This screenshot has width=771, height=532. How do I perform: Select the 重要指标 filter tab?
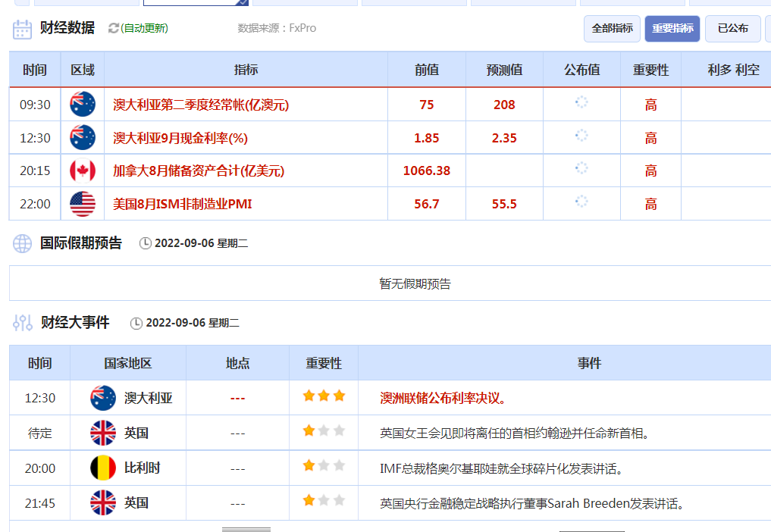click(x=672, y=28)
